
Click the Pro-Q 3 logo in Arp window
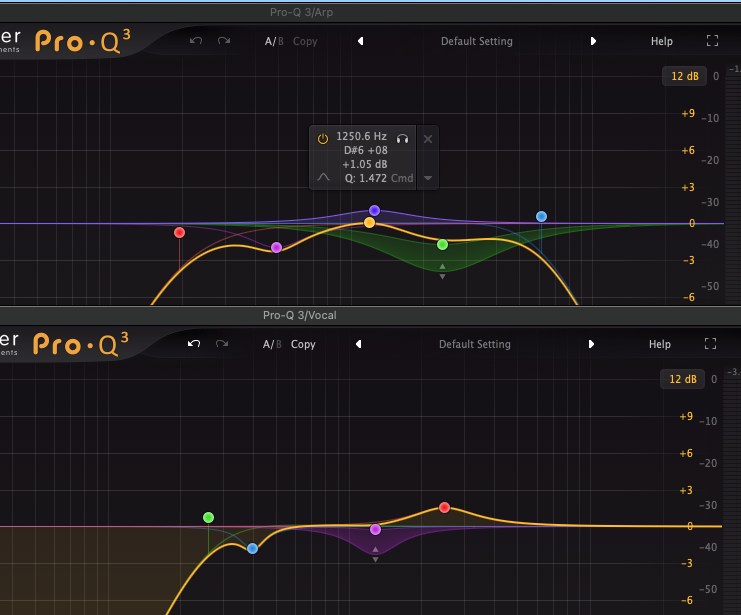click(83, 41)
